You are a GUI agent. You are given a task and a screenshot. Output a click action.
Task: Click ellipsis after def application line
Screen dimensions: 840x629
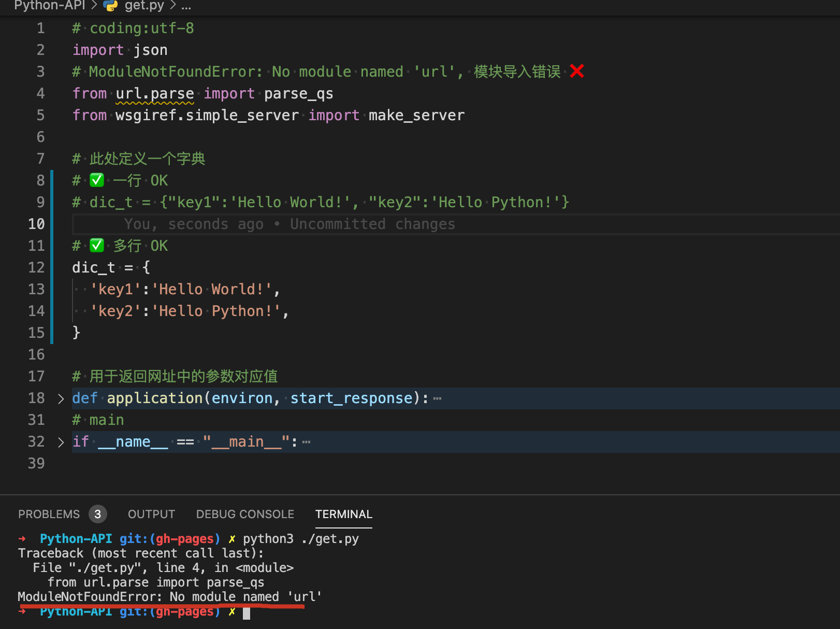tap(437, 398)
